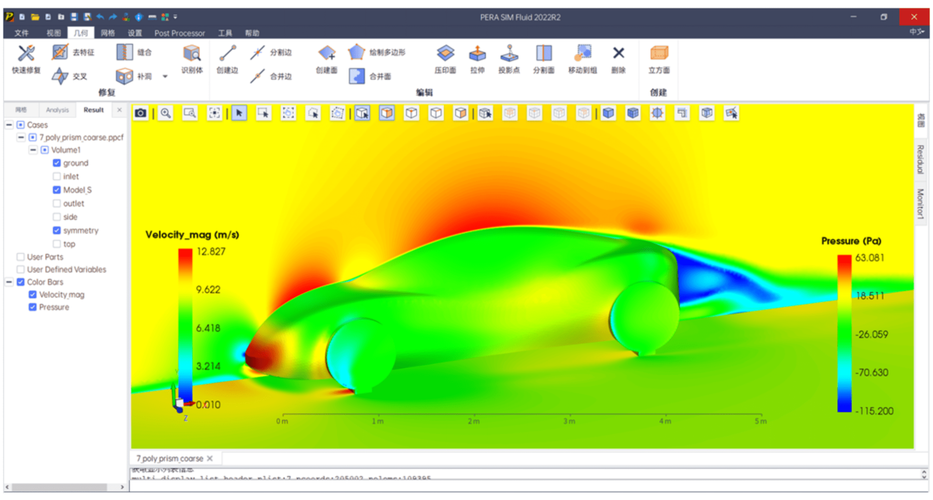Image resolution: width=933 pixels, height=500 pixels.
Task: Toggle the Pressure color bar checkbox
Action: pyautogui.click(x=33, y=307)
